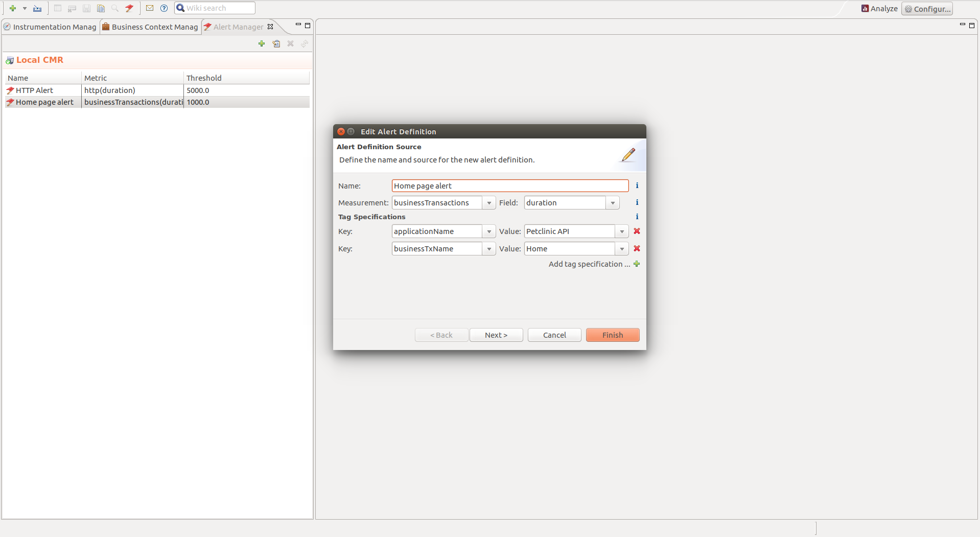Click the businessTxName key text field
This screenshot has width=980, height=537.
pos(437,249)
